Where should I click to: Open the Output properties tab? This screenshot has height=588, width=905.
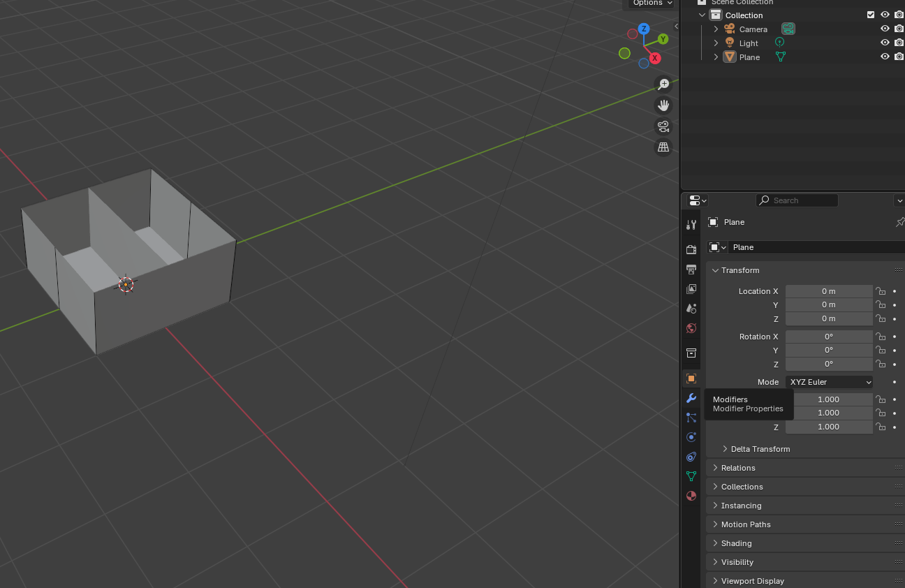click(691, 269)
